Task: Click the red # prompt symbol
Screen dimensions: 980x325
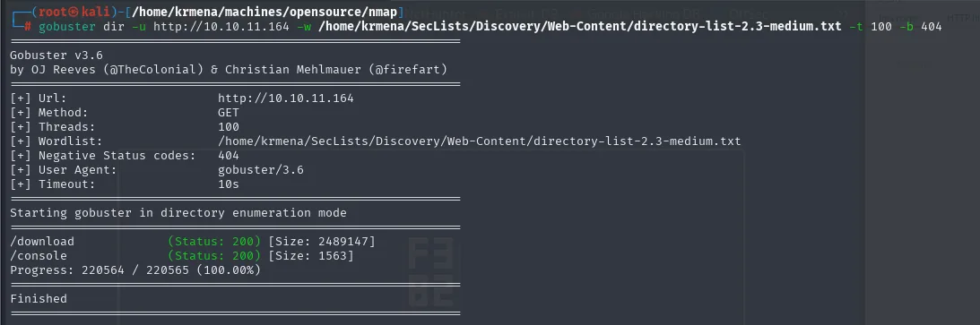Action: coord(28,26)
